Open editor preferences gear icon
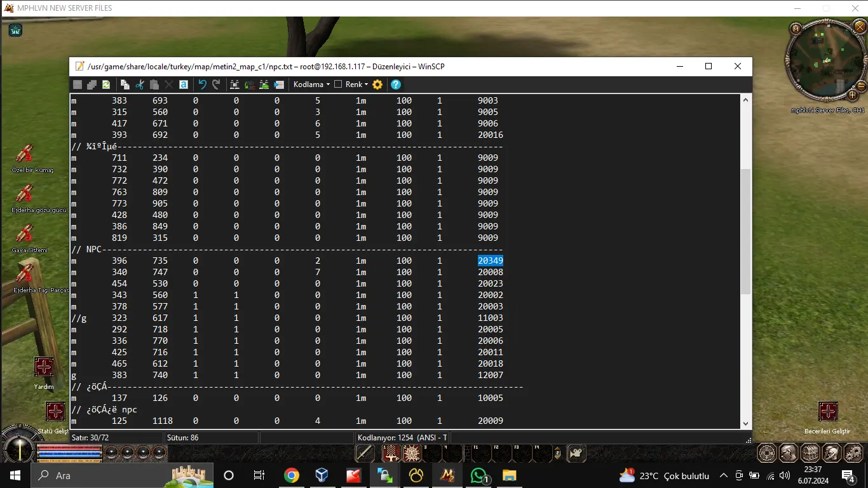Image resolution: width=868 pixels, height=488 pixels. (377, 85)
